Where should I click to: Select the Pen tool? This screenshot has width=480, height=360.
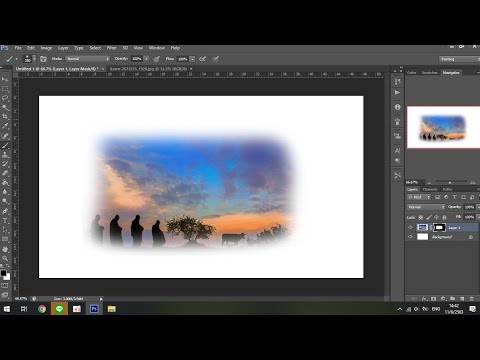pyautogui.click(x=5, y=211)
